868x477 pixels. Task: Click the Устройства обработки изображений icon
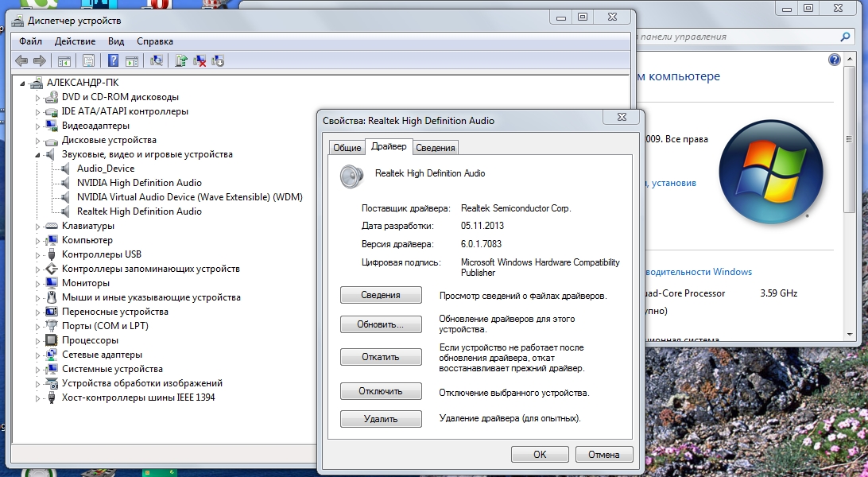(51, 383)
